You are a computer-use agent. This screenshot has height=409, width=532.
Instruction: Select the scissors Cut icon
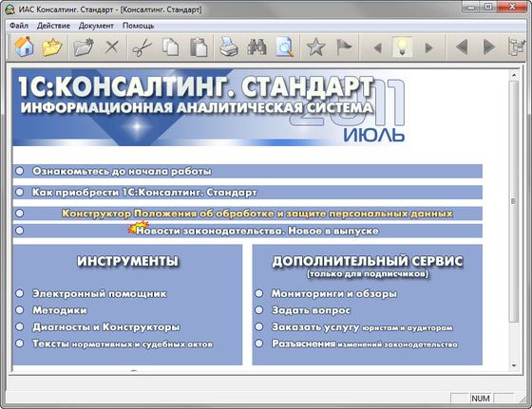click(142, 47)
